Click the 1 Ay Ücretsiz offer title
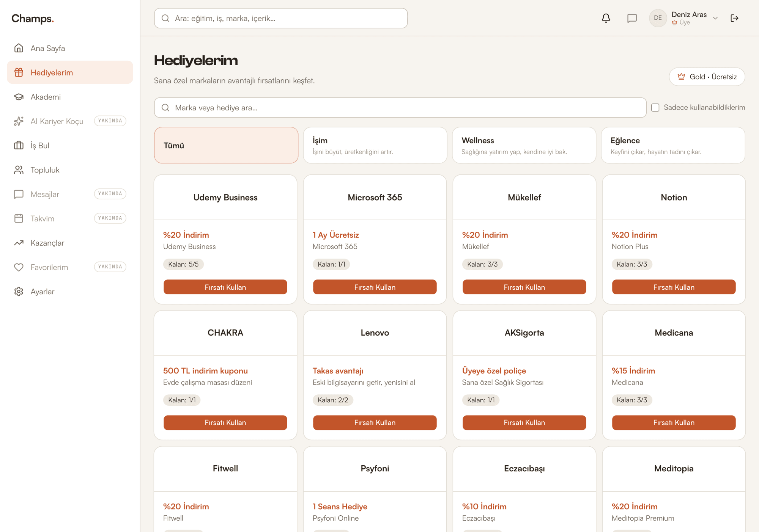759x532 pixels. [336, 235]
